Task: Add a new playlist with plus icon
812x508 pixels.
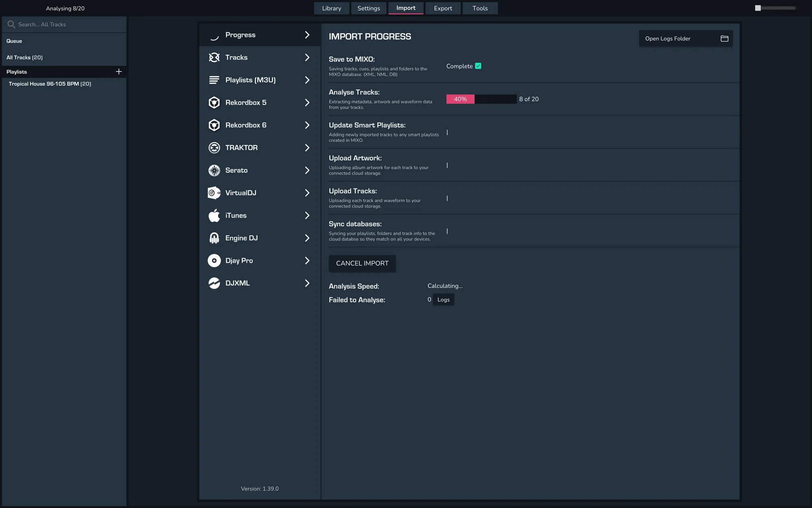Action: pyautogui.click(x=119, y=72)
